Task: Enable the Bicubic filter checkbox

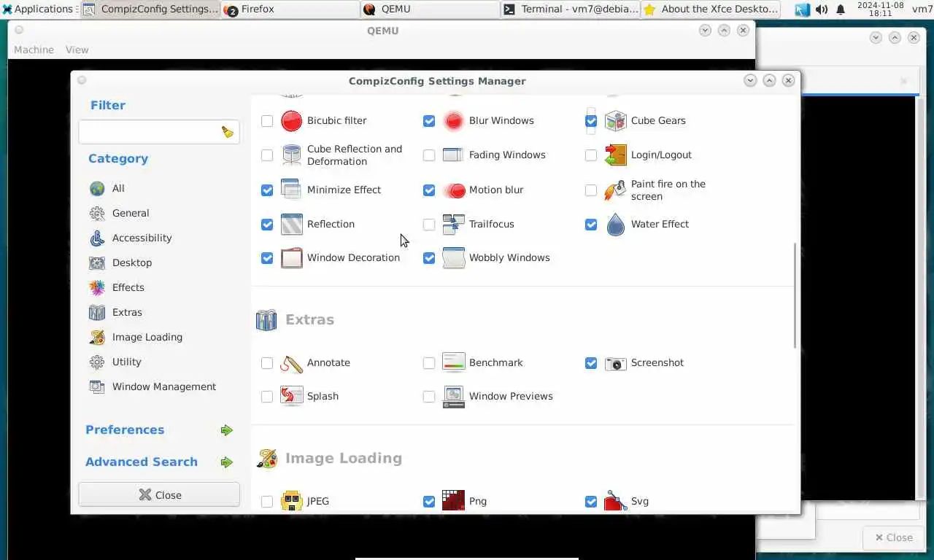Action: (267, 121)
